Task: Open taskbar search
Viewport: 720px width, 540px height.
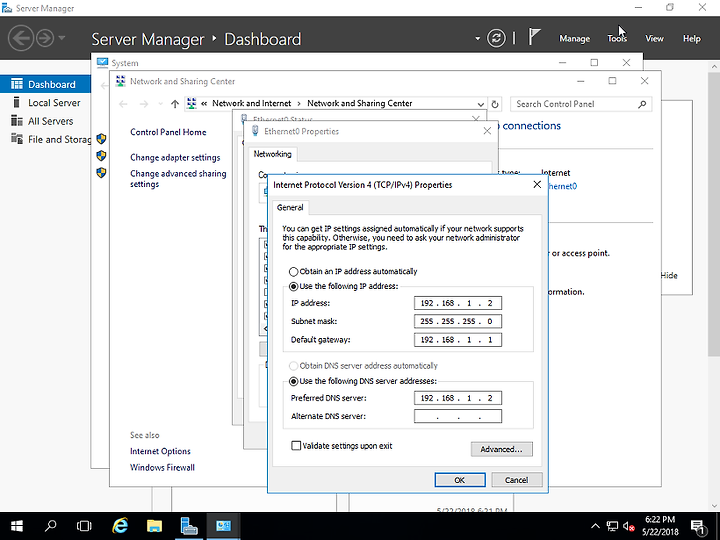Action: tap(51, 526)
